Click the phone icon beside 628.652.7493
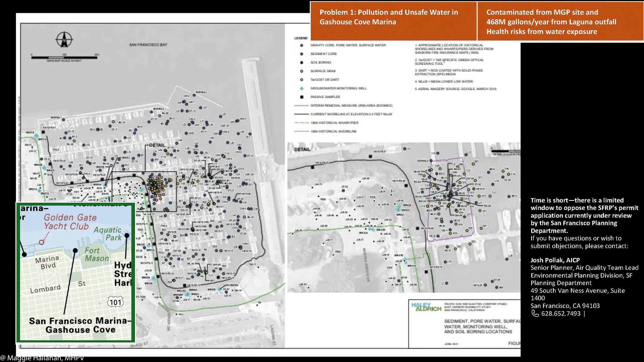The width and height of the screenshot is (644, 362). [x=535, y=313]
